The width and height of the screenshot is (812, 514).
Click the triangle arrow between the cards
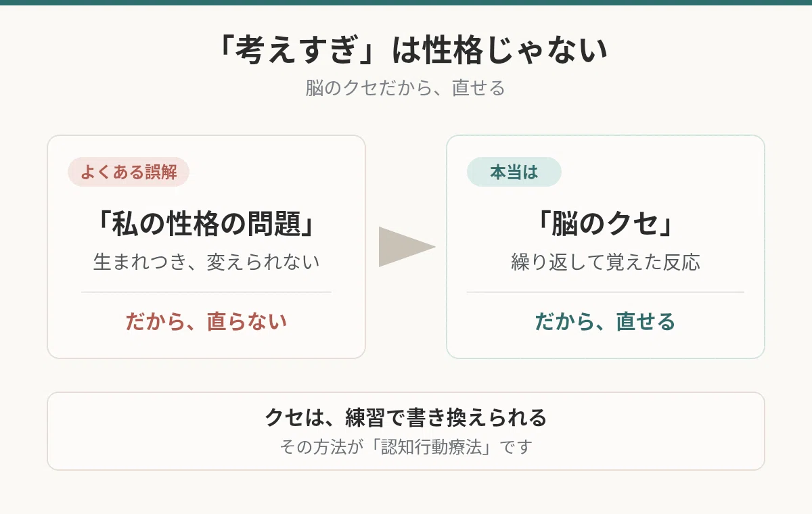[x=406, y=247]
